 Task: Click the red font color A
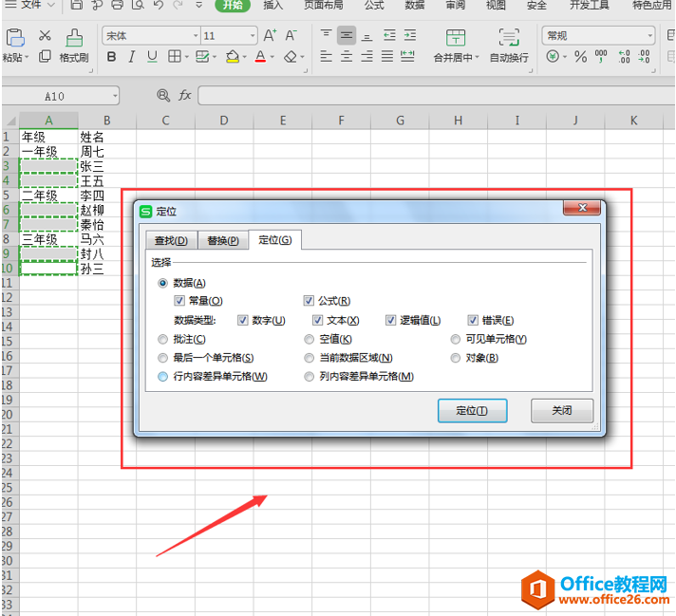[260, 56]
